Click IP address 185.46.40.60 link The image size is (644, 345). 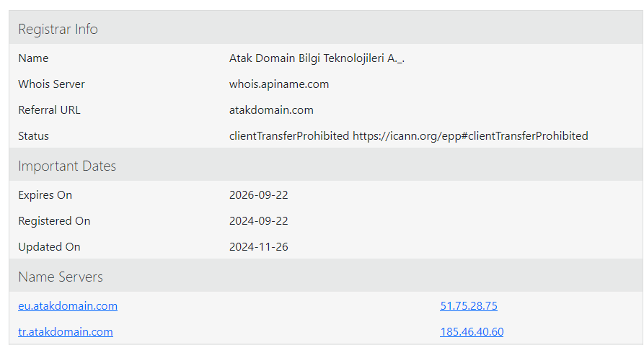pos(472,332)
